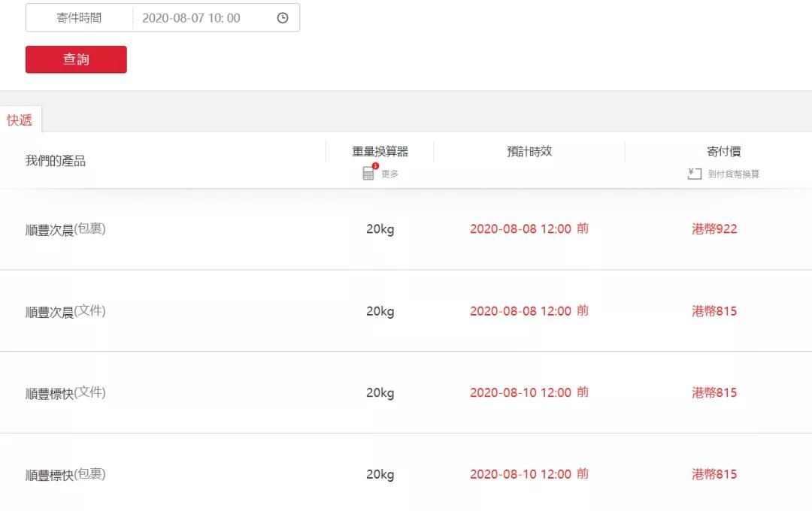Open the weight calculator icon

tap(369, 174)
